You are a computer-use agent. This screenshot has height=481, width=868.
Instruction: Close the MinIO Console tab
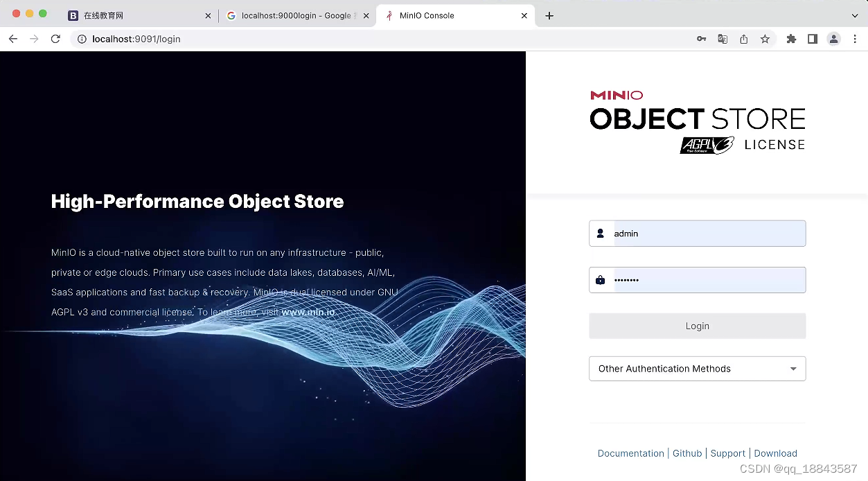pos(524,16)
